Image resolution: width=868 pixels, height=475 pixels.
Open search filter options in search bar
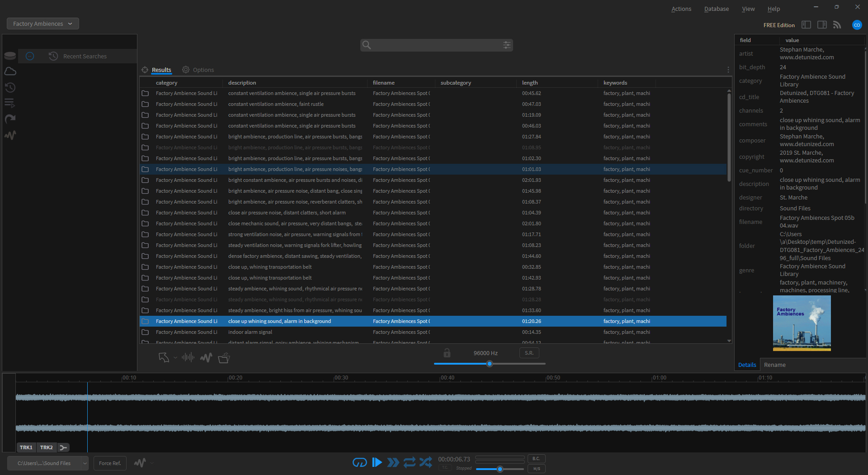507,45
